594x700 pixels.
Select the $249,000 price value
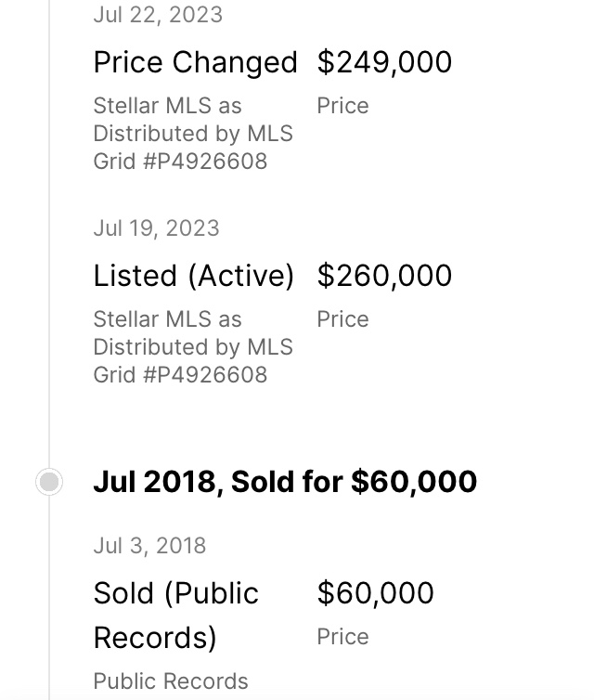click(x=384, y=62)
